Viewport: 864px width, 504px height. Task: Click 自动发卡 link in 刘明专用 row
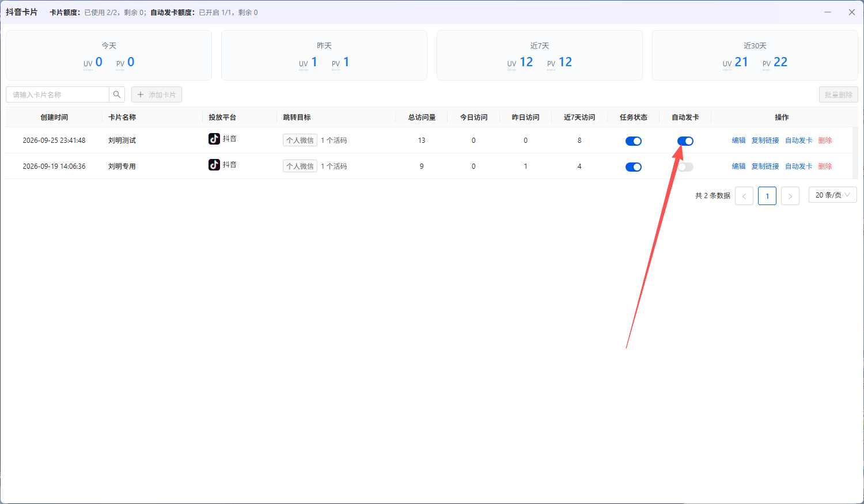799,166
